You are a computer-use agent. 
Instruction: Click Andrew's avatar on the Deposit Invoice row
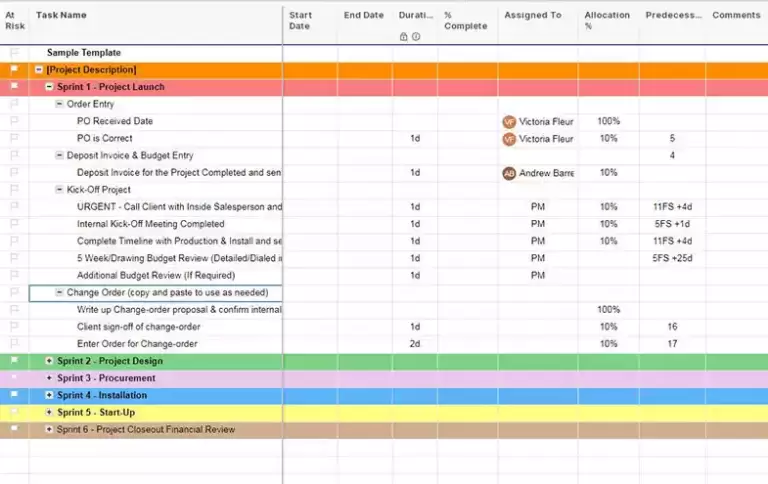pyautogui.click(x=509, y=173)
